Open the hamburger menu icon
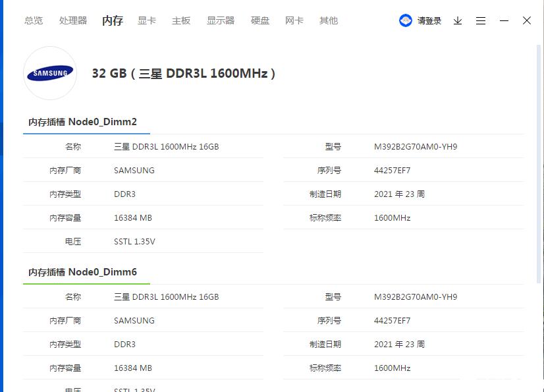The width and height of the screenshot is (544, 392). 481,21
